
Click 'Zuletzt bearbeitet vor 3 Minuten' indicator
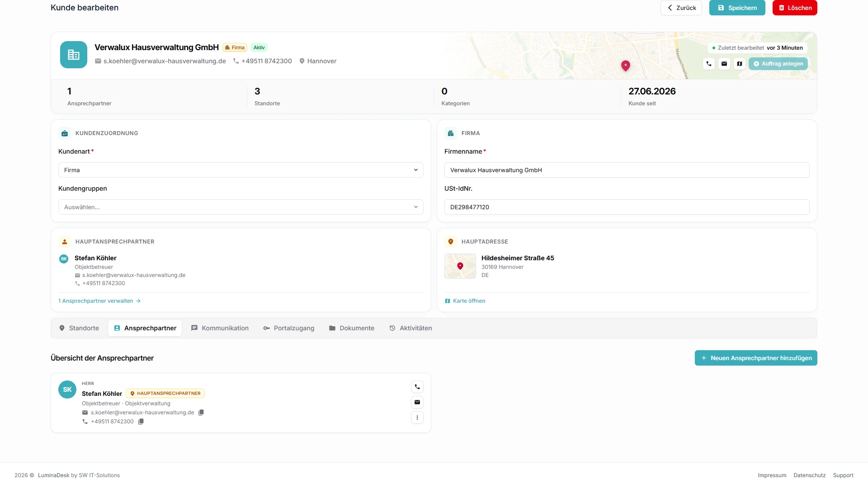758,48
